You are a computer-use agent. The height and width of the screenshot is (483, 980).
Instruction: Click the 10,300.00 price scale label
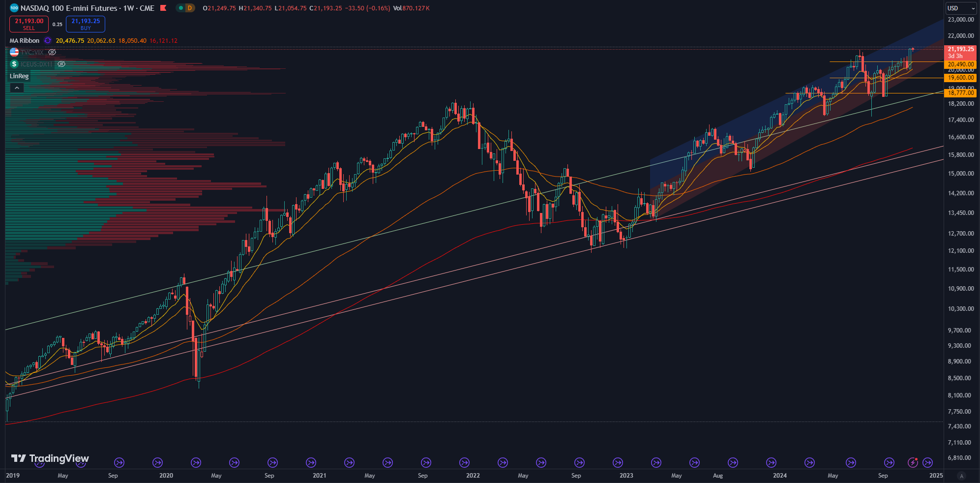click(x=961, y=309)
